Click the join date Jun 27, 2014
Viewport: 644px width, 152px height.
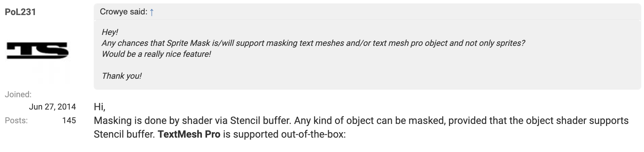pyautogui.click(x=52, y=107)
